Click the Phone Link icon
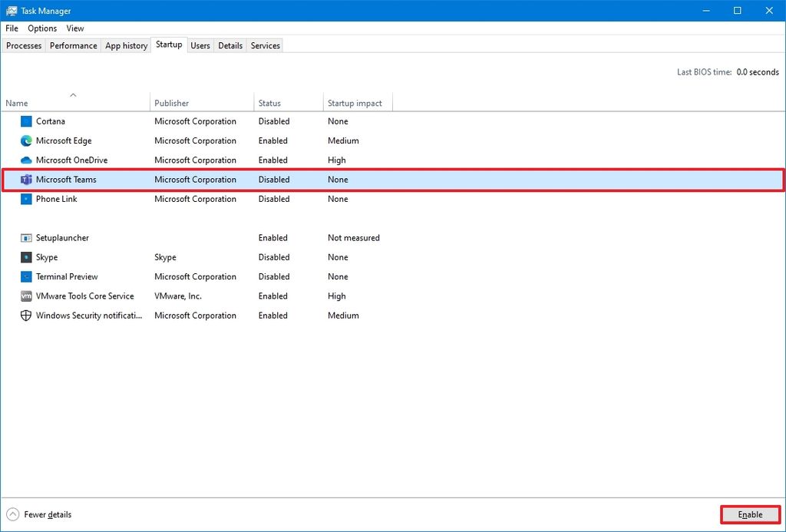Viewport: 786px width, 532px height. point(26,199)
